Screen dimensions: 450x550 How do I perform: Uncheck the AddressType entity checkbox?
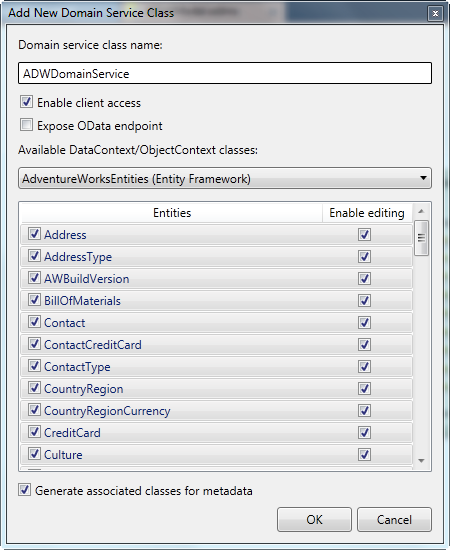[34, 256]
